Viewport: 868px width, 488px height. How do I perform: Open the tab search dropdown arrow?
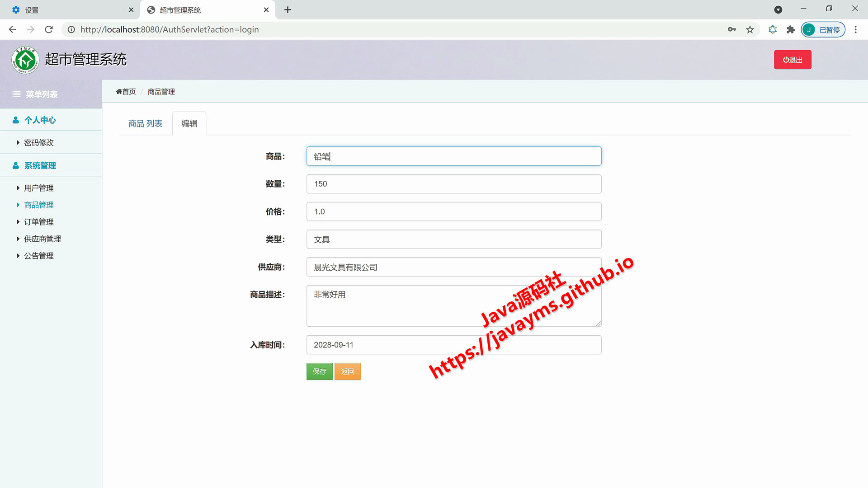tap(778, 9)
